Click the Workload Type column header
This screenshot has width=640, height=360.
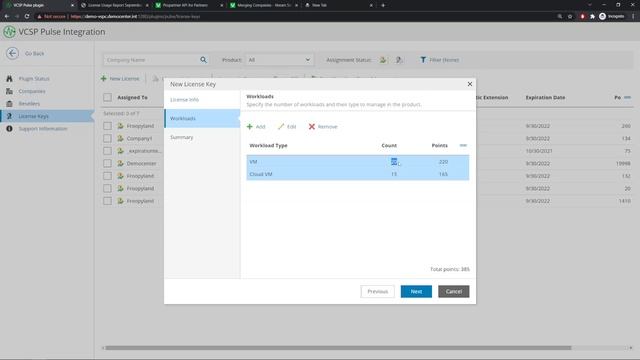coord(269,145)
